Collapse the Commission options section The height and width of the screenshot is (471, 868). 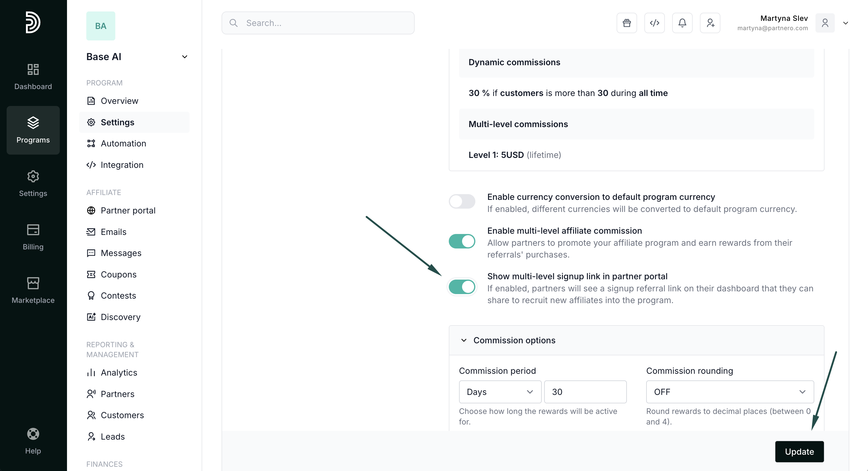(464, 340)
